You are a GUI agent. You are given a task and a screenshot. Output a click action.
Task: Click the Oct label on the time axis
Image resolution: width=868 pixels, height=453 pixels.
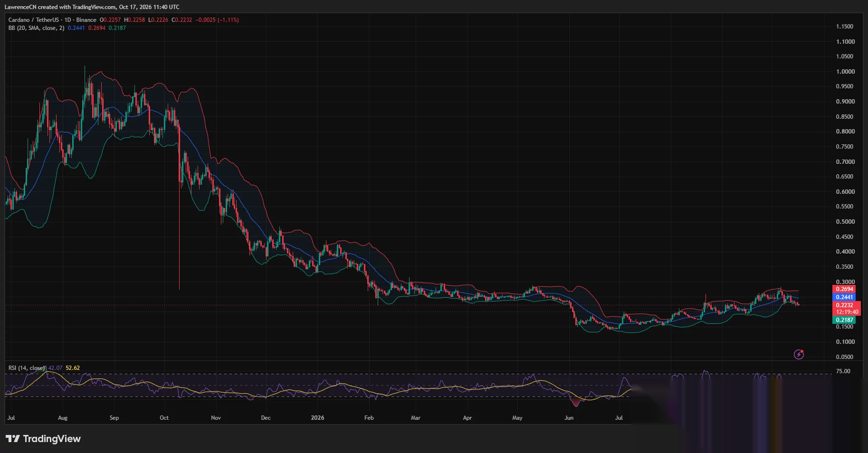[x=164, y=418]
